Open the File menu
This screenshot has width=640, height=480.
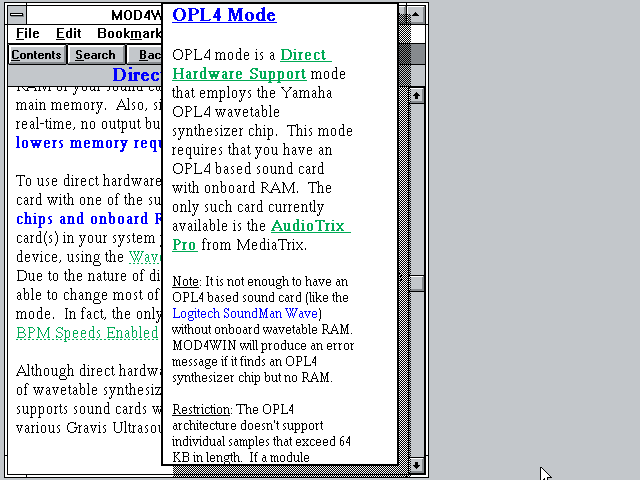[x=28, y=34]
